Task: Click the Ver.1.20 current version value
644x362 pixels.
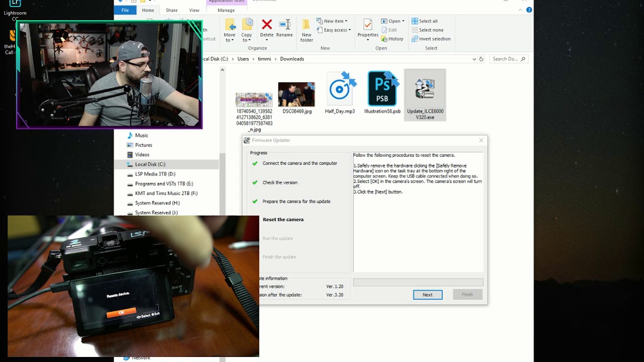Action: 335,287
